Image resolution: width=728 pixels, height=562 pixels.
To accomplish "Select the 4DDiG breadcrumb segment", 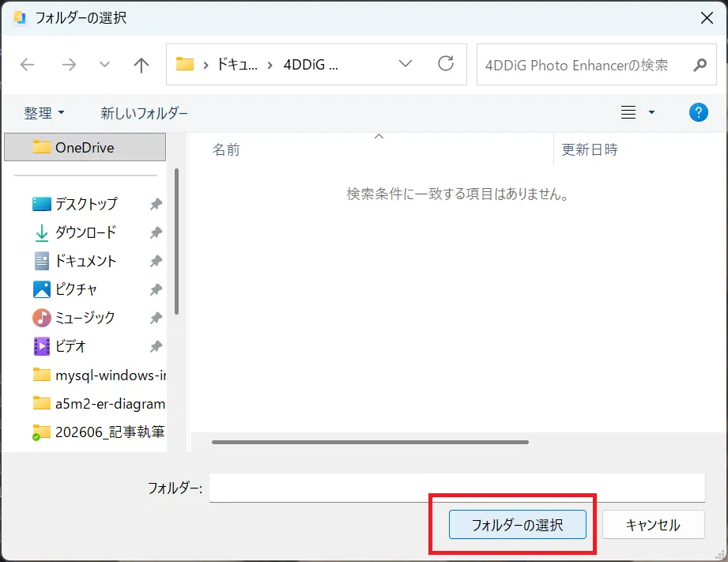I will pyautogui.click(x=311, y=65).
